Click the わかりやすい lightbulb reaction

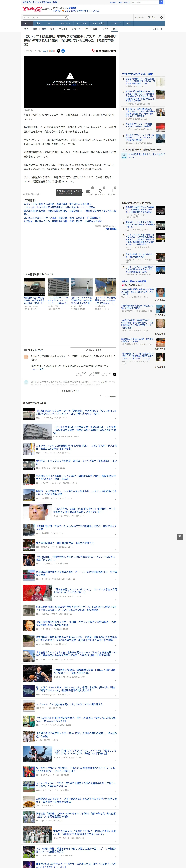click(x=100, y=191)
